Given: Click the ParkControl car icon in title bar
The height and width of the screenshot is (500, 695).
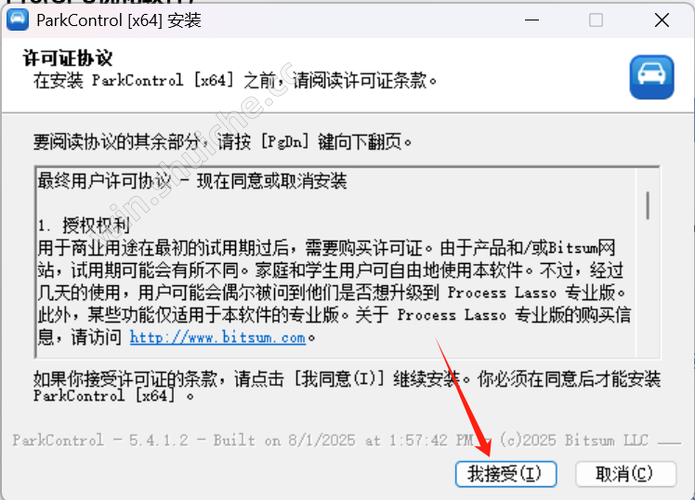Looking at the screenshot, I should pyautogui.click(x=18, y=20).
